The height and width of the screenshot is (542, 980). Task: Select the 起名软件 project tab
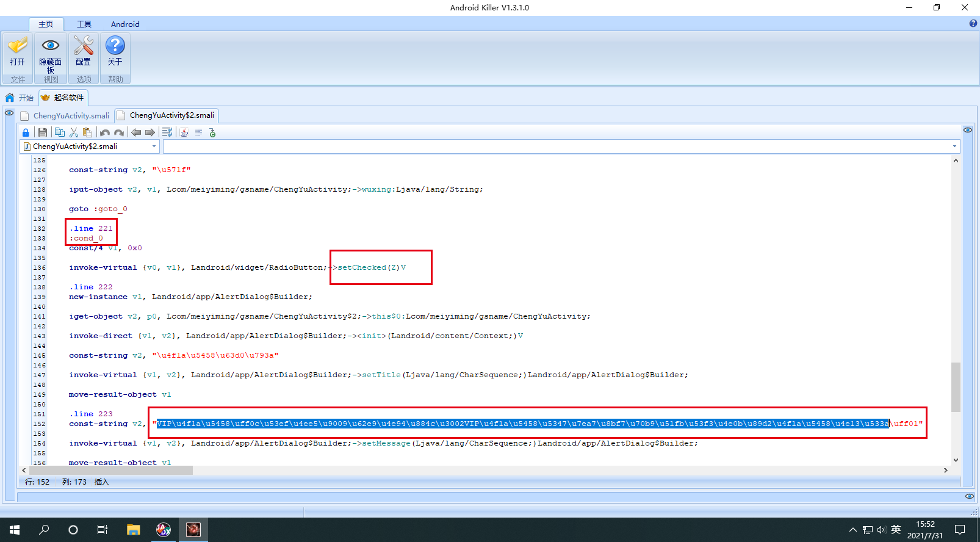click(63, 98)
